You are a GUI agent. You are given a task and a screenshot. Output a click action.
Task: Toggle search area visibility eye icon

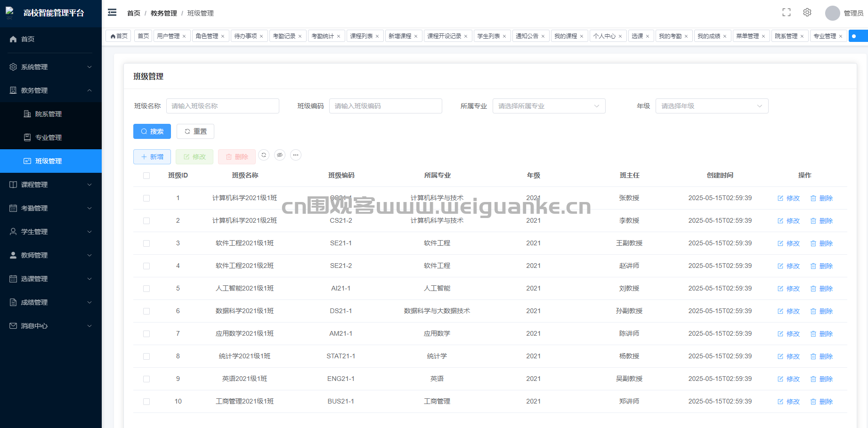[x=280, y=155]
